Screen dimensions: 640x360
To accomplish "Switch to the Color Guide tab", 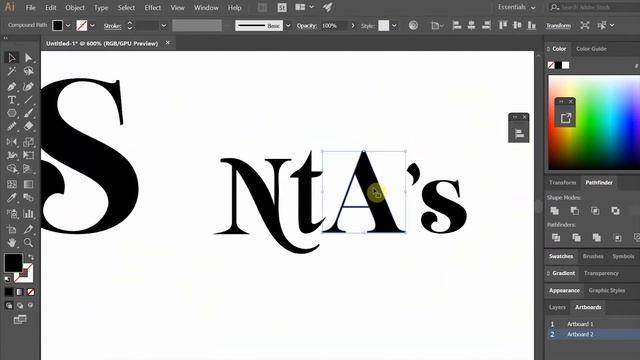I will click(591, 49).
